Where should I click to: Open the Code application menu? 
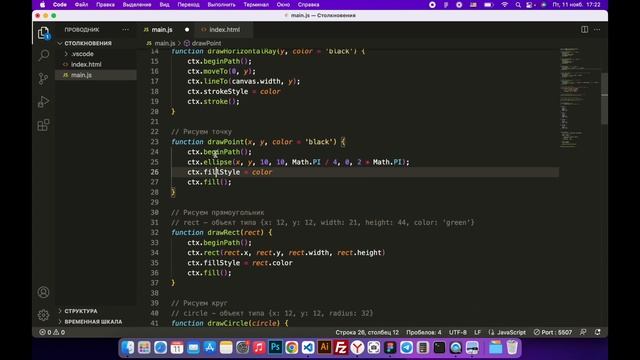point(60,5)
